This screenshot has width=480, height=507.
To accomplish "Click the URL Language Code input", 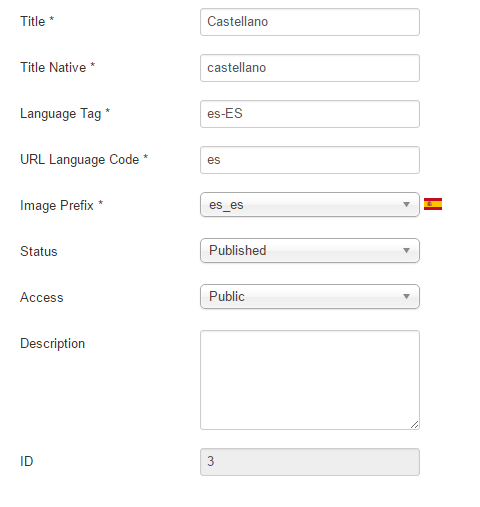I will click(310, 160).
